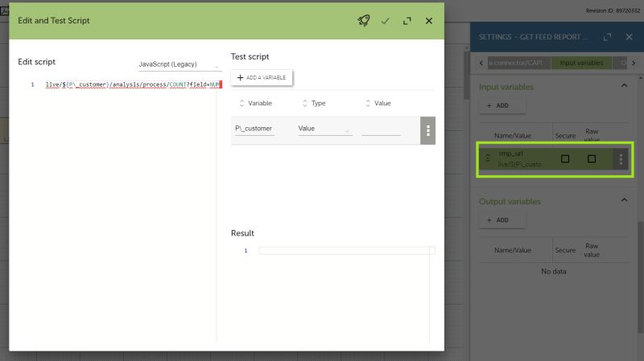This screenshot has height=361, width=644.
Task: Click the Revision ID text
Action: coord(613,10)
